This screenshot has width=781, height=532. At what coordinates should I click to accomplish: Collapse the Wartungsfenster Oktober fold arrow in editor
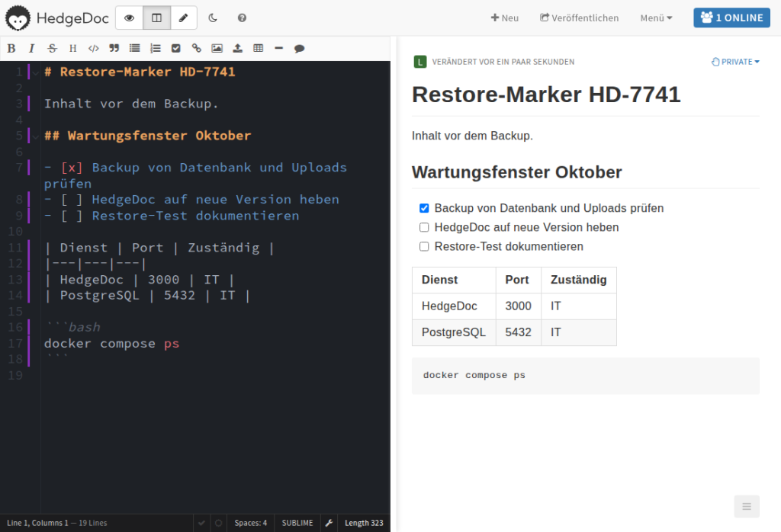coord(36,136)
